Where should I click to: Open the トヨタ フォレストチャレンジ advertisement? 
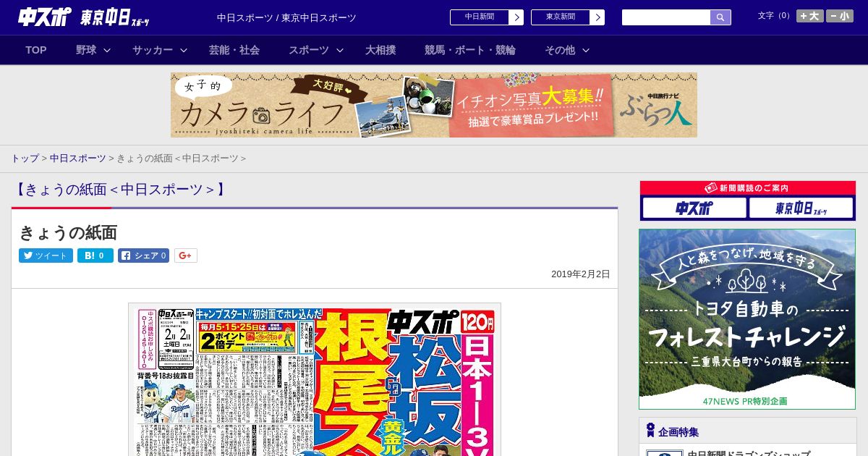coord(747,319)
